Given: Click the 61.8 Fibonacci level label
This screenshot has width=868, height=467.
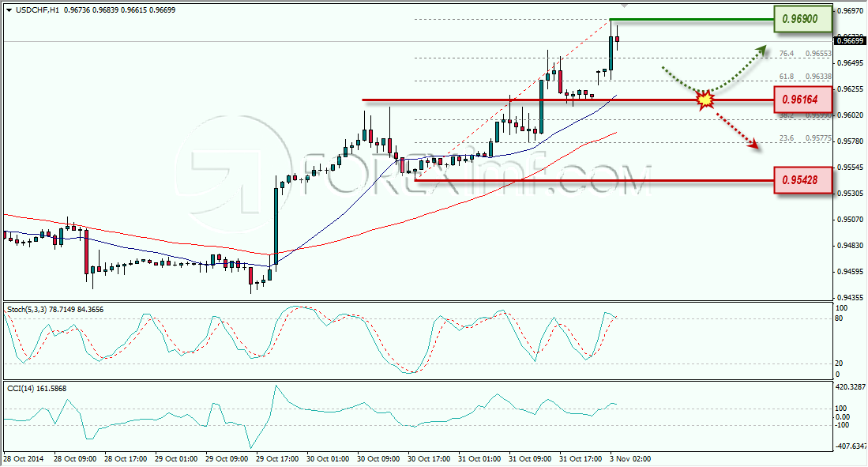Looking at the screenshot, I should click(x=786, y=77).
